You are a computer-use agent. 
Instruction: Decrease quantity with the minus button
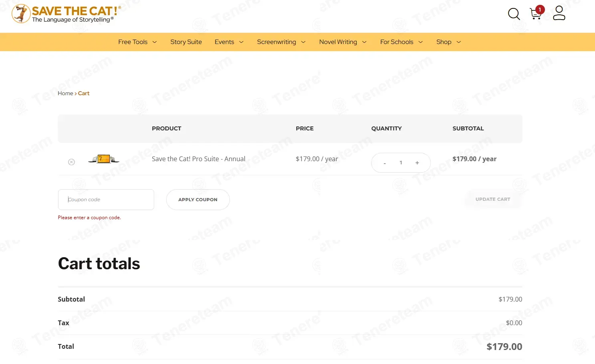385,163
